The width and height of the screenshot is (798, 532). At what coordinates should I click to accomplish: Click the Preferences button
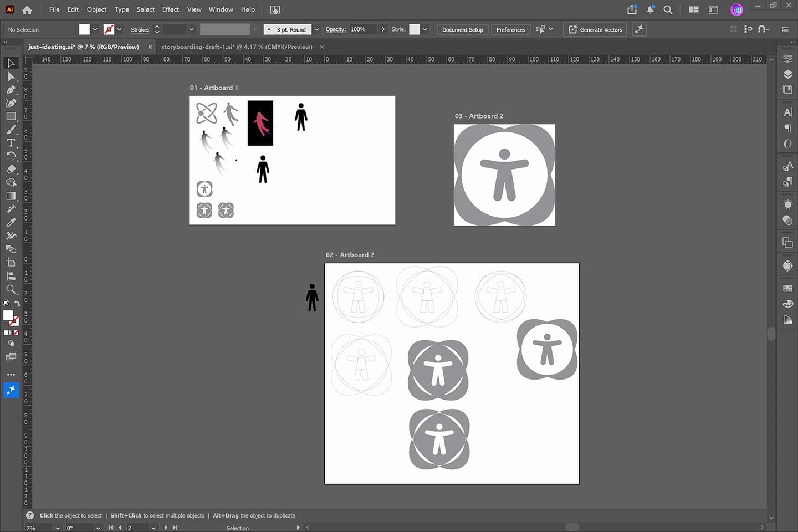(x=510, y=29)
